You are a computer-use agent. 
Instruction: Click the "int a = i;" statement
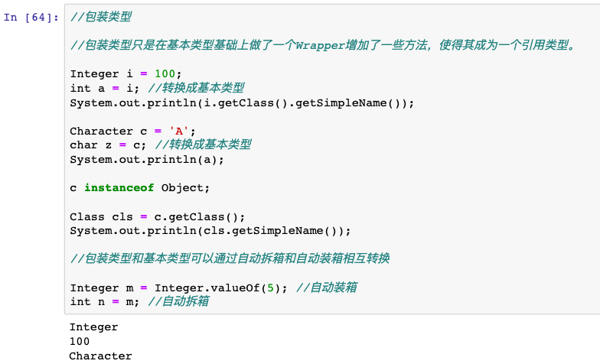pos(99,88)
